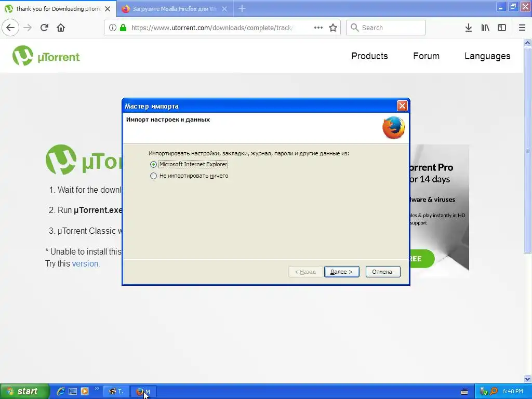This screenshot has width=532, height=399.
Task: Click the µTorrent logo in header
Action: click(x=46, y=56)
